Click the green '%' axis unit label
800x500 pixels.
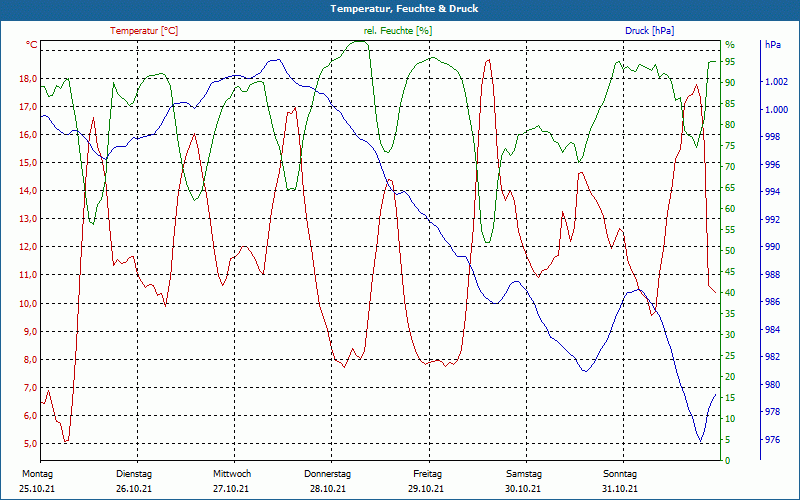[730, 45]
